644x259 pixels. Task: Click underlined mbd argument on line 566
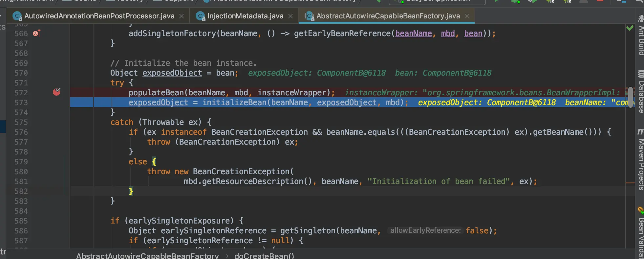tap(448, 34)
